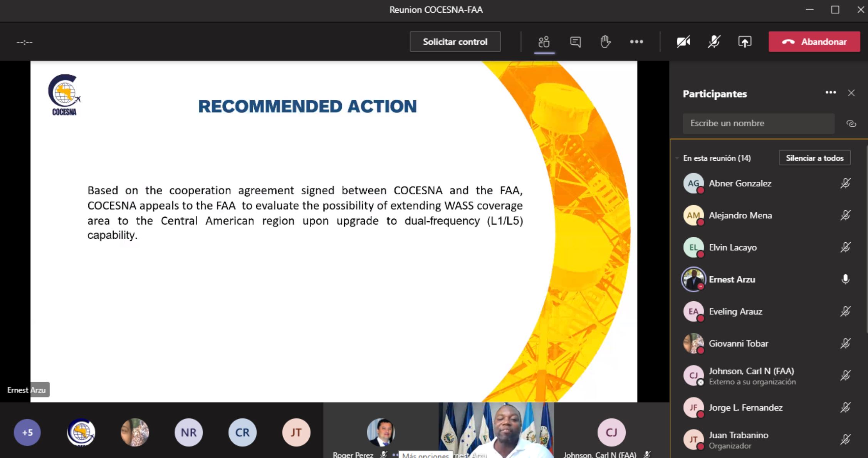Click the COCESNA logo participant avatar in strip
This screenshot has width=868, height=458.
81,433
